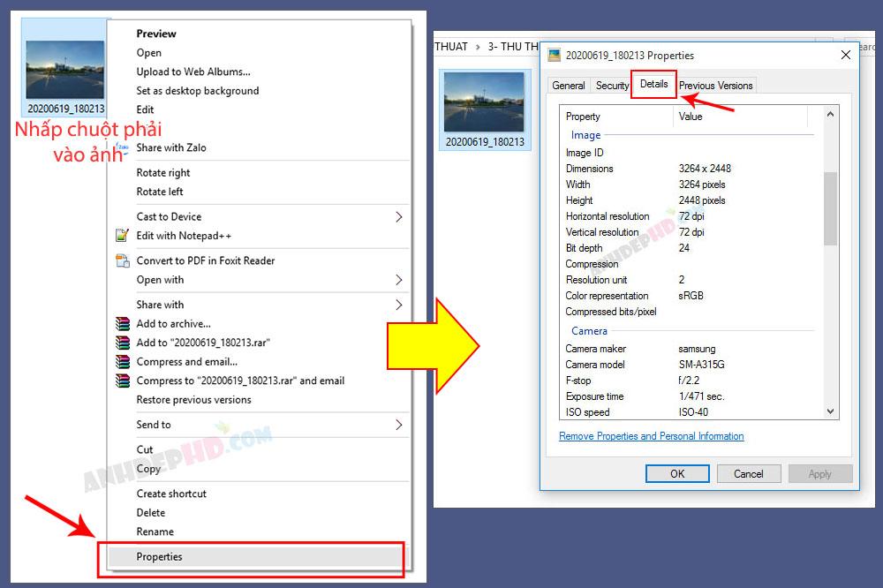The width and height of the screenshot is (883, 588).
Task: Expand the Share with submenu arrow
Action: pyautogui.click(x=399, y=305)
